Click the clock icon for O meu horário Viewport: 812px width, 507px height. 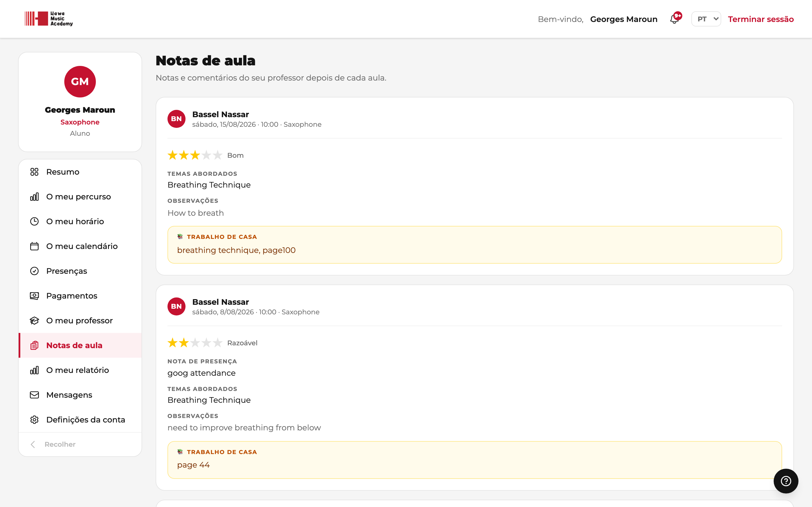[x=34, y=221]
